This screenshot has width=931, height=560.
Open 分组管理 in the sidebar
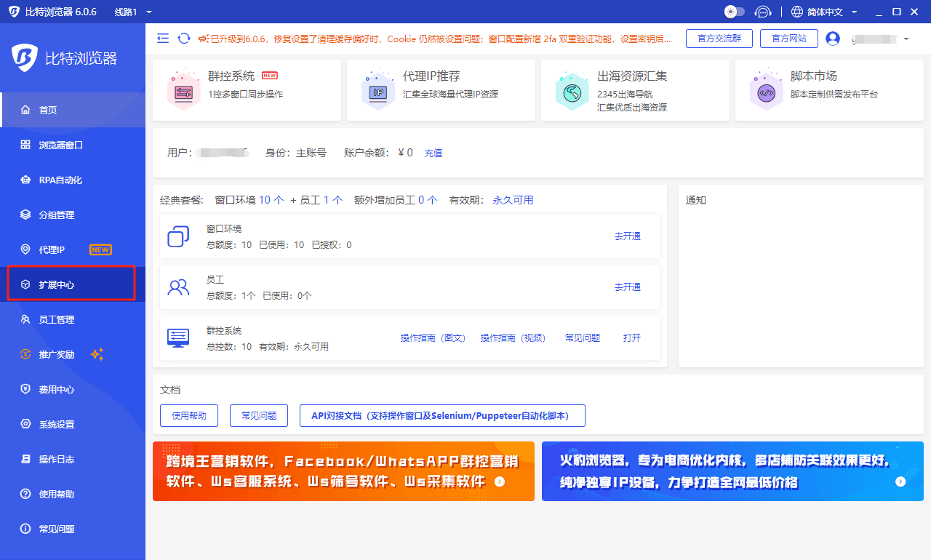(x=73, y=215)
